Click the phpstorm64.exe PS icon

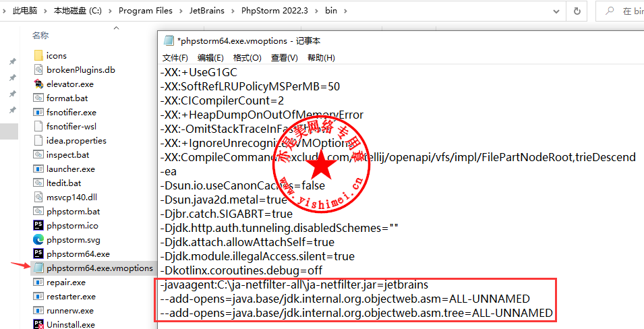[x=38, y=254]
